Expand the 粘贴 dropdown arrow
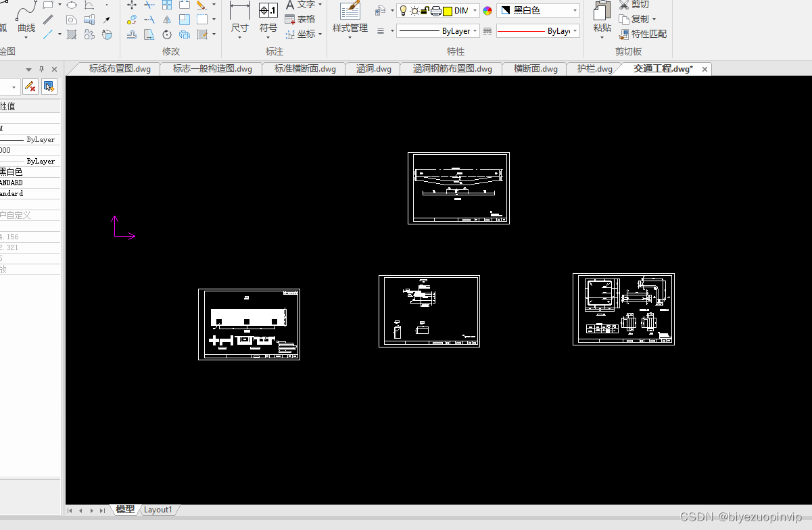The width and height of the screenshot is (812, 530). pos(602,39)
